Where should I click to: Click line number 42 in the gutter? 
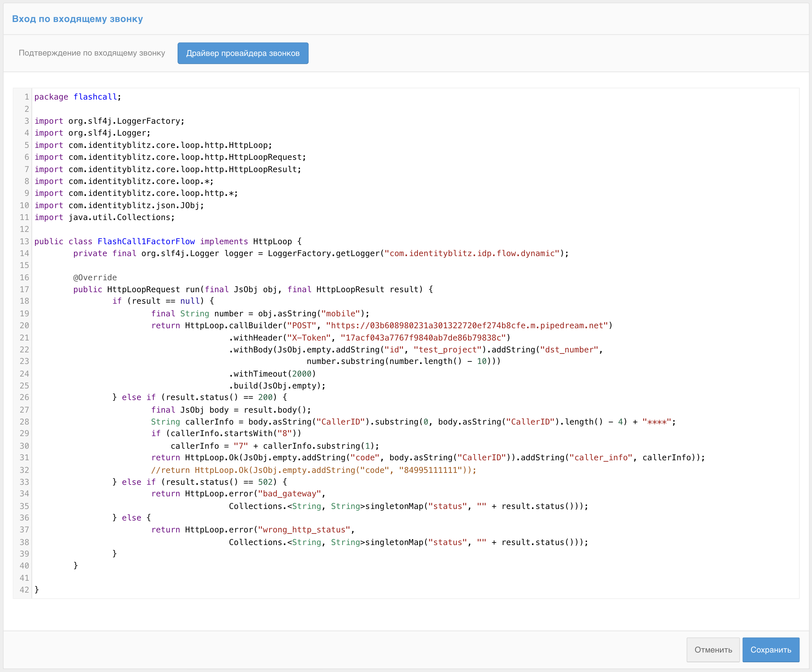coord(25,590)
